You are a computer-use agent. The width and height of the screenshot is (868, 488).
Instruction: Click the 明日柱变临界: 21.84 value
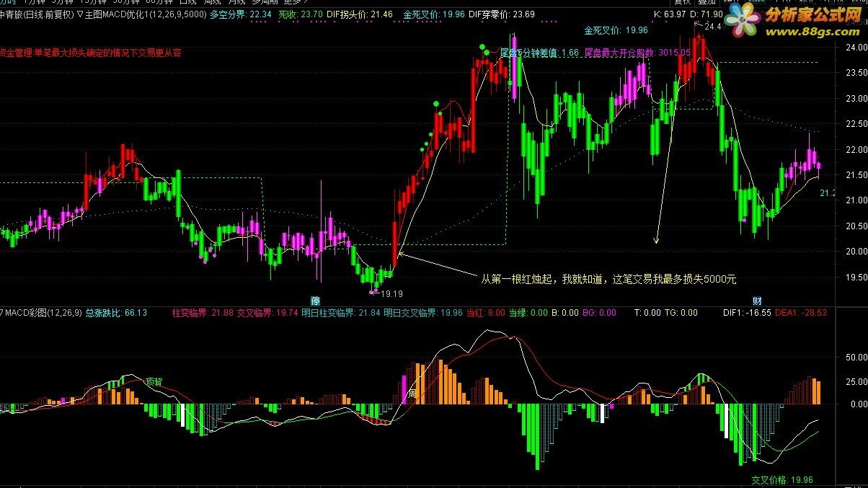pyautogui.click(x=341, y=313)
